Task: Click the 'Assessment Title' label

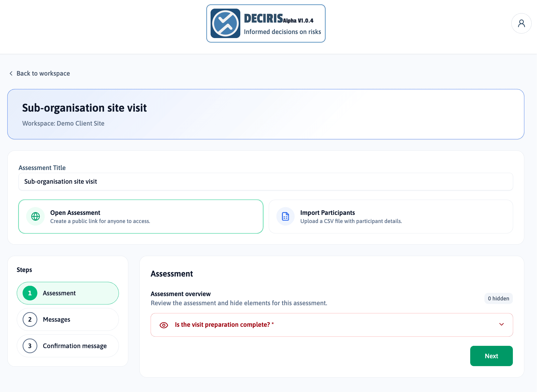Action: 42,168
